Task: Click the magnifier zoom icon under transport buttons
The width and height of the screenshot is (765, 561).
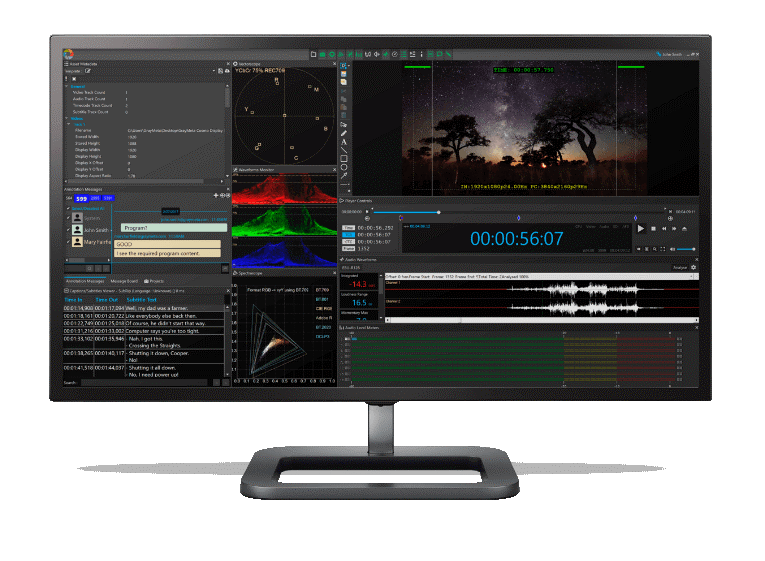Action: (x=655, y=249)
